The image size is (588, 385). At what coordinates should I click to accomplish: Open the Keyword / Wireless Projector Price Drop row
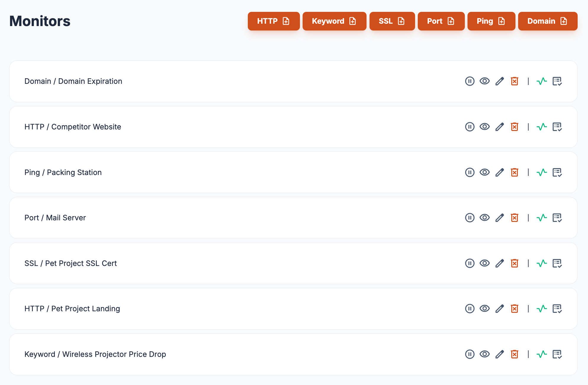95,354
